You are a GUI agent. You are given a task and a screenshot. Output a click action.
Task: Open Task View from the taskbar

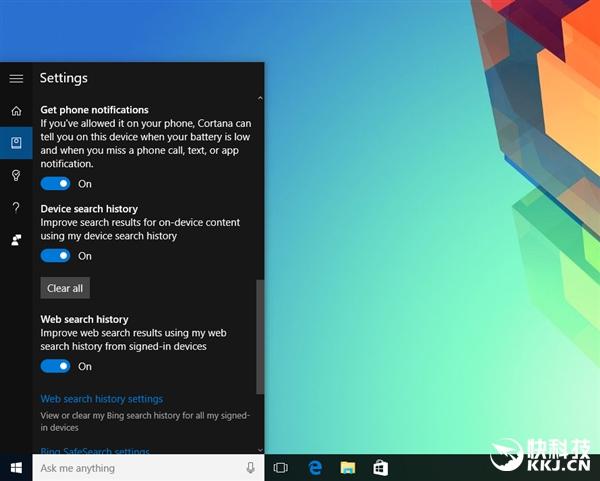[x=281, y=468]
